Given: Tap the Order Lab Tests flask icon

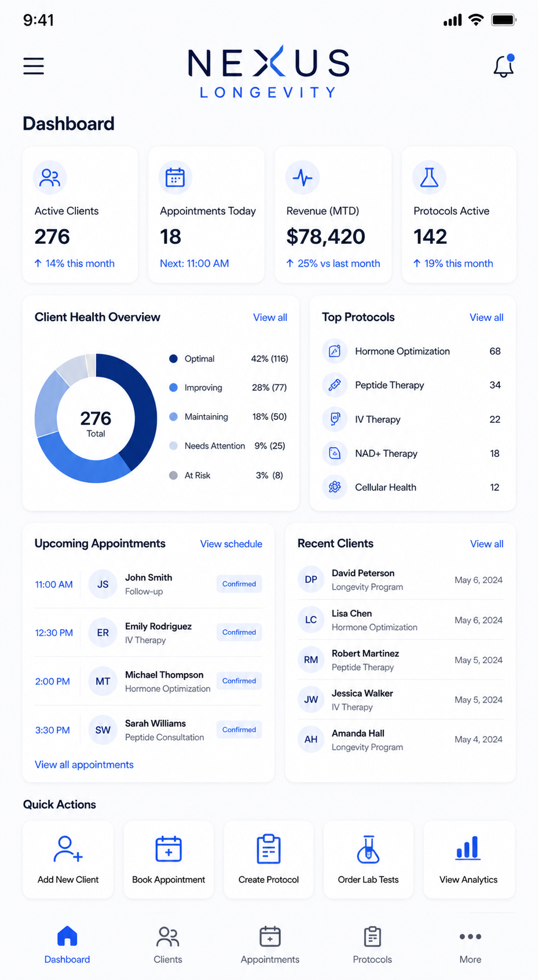Looking at the screenshot, I should (368, 849).
